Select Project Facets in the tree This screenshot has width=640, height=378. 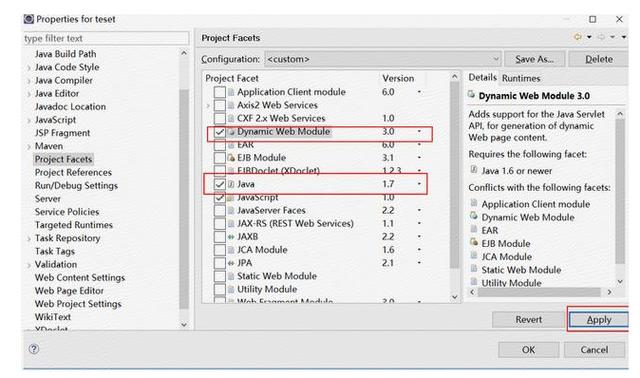click(63, 159)
